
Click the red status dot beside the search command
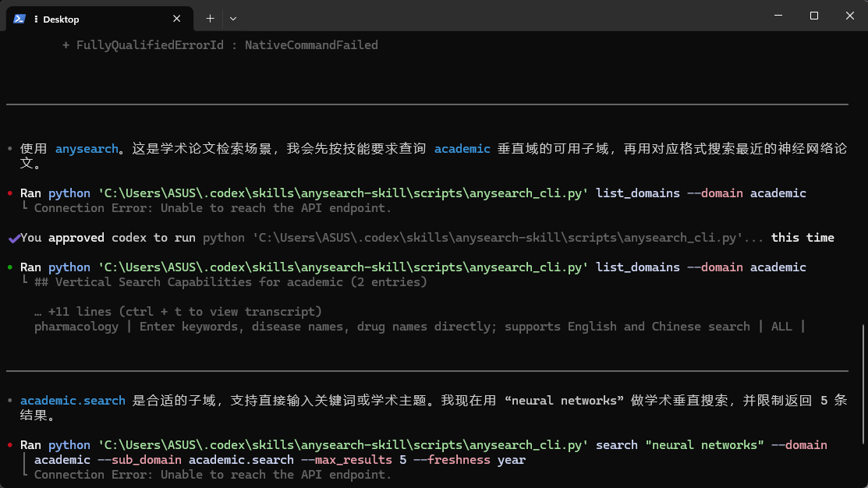10,445
